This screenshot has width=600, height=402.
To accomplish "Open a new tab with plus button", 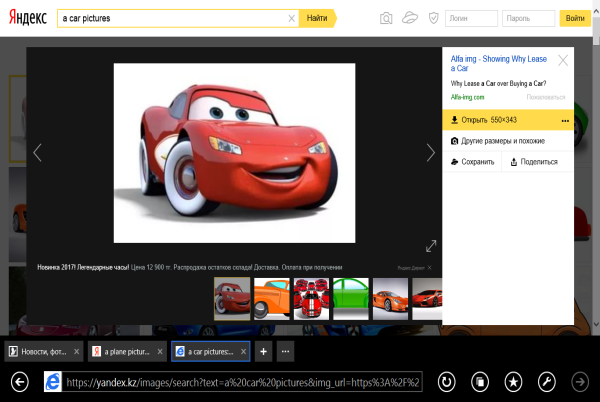I will tap(263, 351).
